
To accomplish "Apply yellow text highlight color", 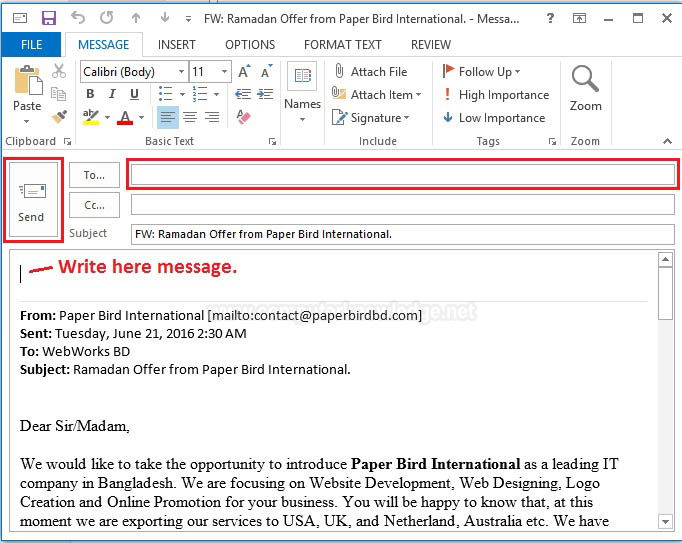I will (90, 117).
